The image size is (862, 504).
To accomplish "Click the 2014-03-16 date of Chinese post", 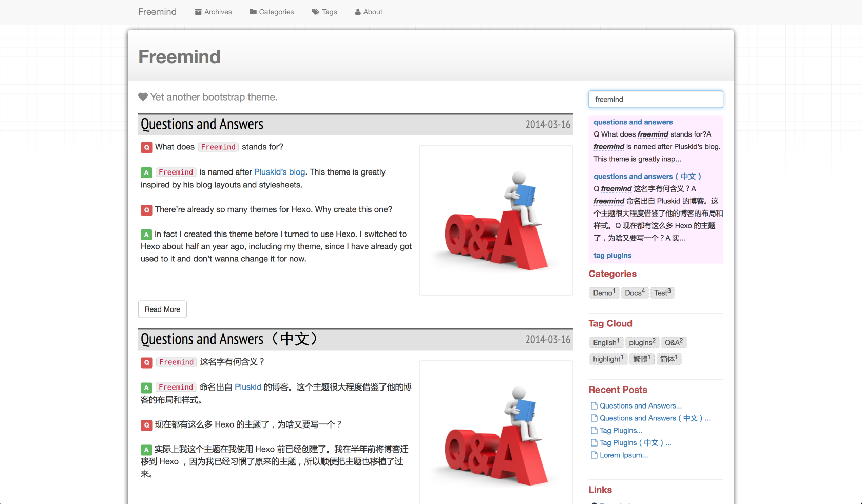I will pos(548,340).
